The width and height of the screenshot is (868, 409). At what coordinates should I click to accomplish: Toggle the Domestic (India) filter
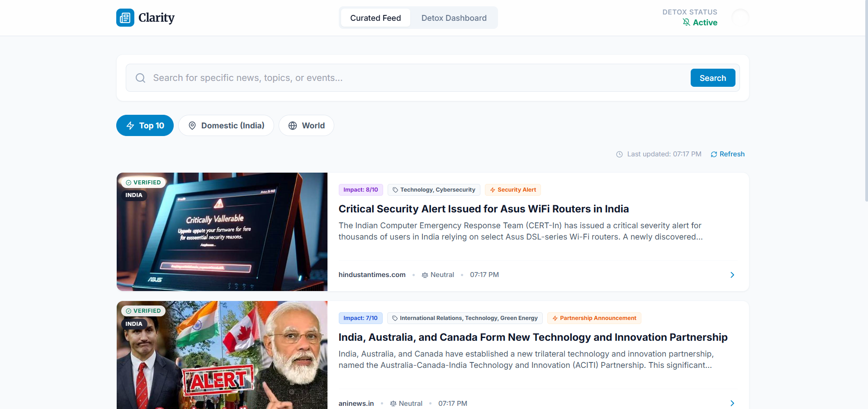pyautogui.click(x=226, y=126)
